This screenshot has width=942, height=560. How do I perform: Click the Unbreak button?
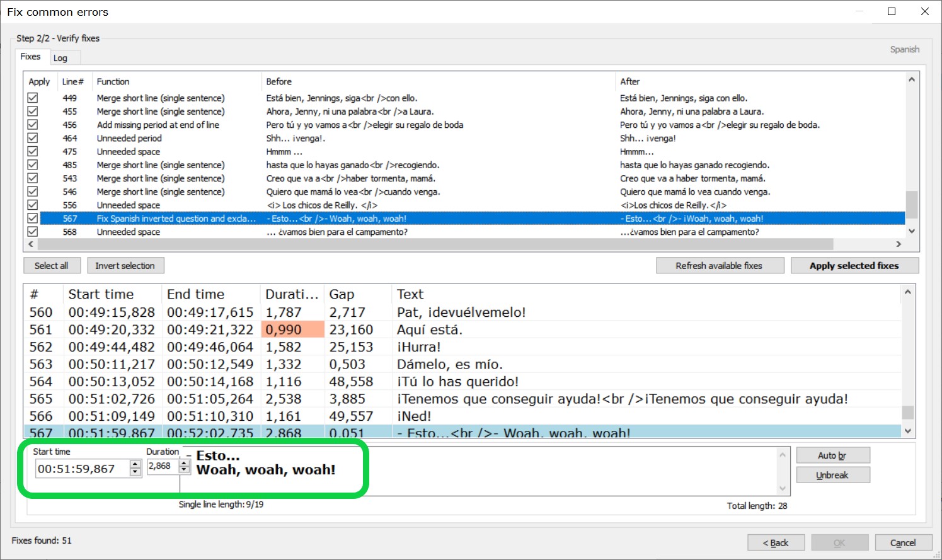[x=832, y=474]
